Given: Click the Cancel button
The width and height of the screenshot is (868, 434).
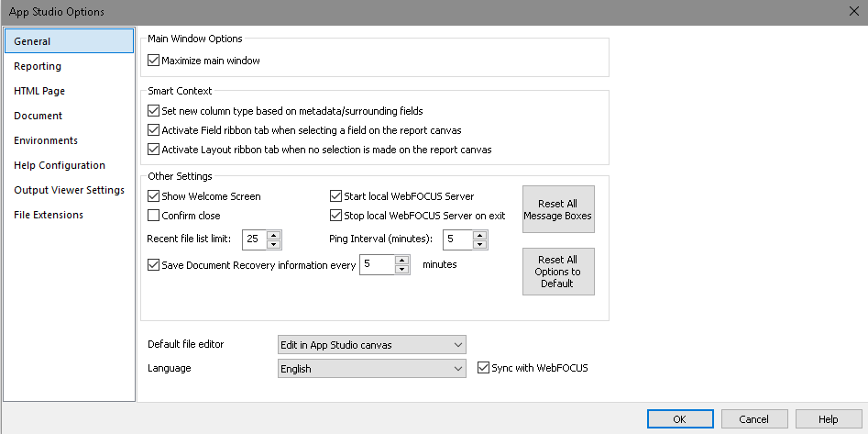Looking at the screenshot, I should pos(754,419).
